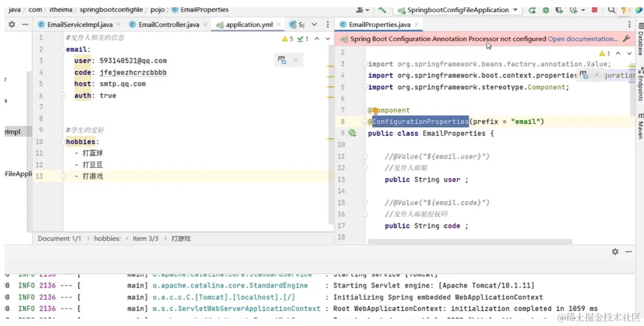
Task: Click the Build project hammer icon
Action: 382,9
